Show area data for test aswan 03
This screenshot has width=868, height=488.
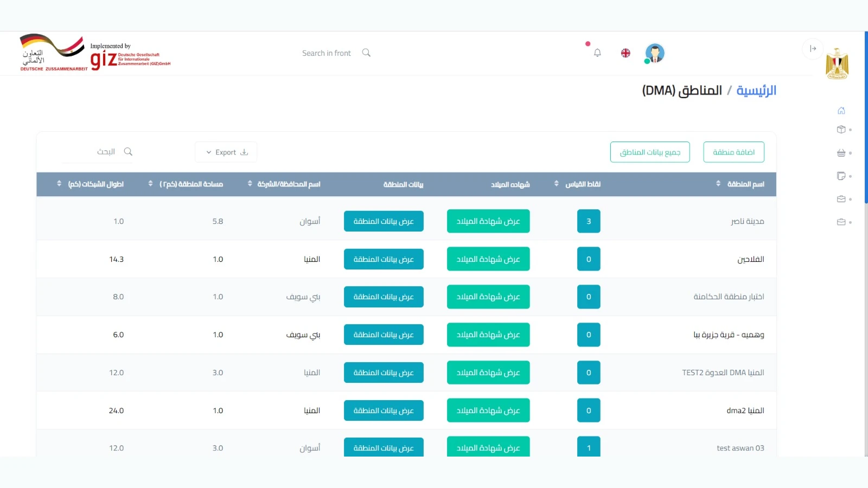coord(384,447)
